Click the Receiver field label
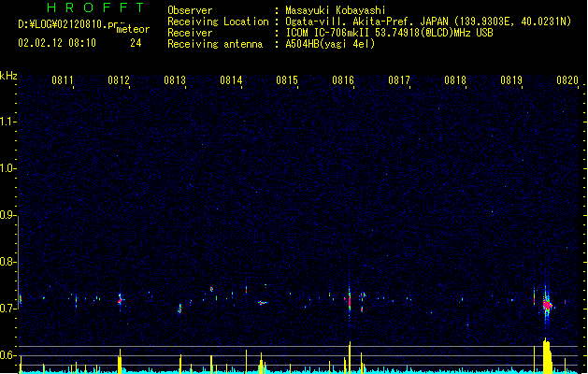 pos(190,33)
